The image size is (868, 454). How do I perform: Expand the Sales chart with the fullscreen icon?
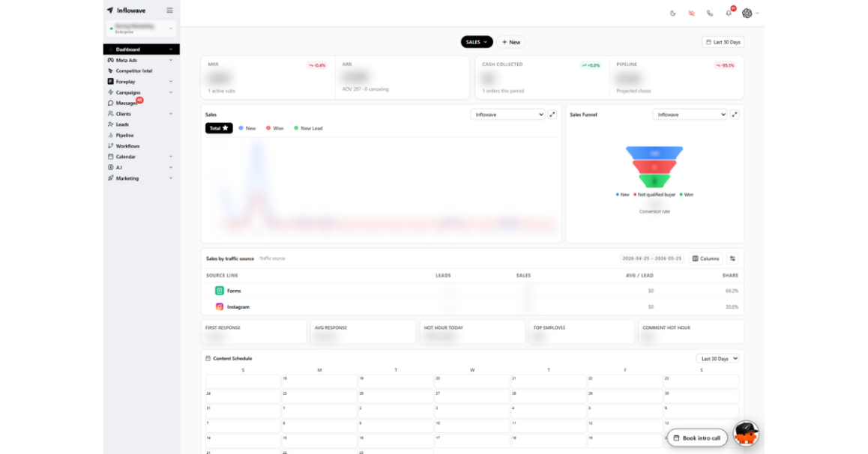tap(552, 115)
